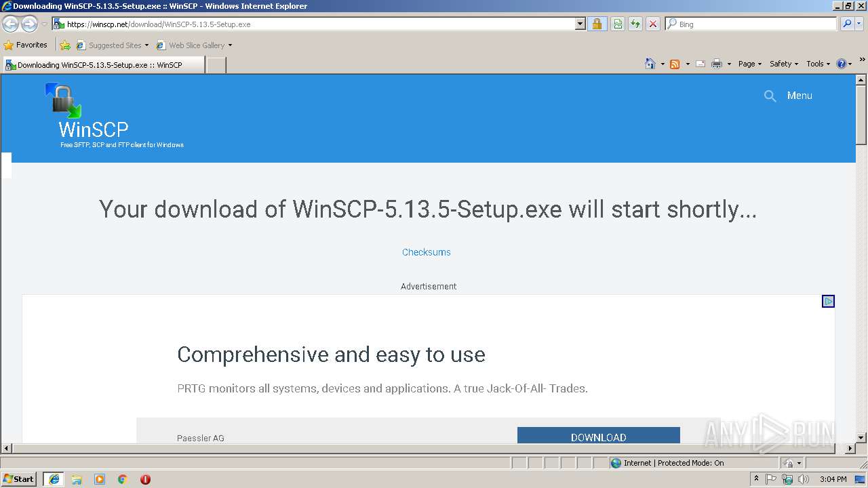Open the Windows Start button
This screenshot has width=868, height=488.
[x=19, y=479]
